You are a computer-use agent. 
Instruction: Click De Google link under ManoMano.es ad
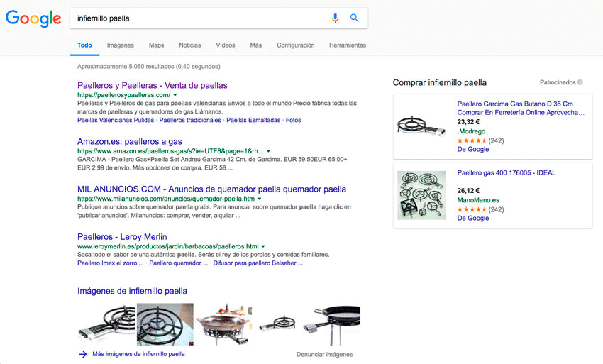point(473,218)
